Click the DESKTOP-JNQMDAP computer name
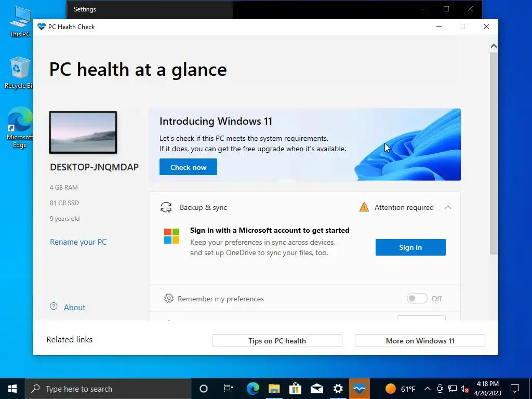 (95, 167)
